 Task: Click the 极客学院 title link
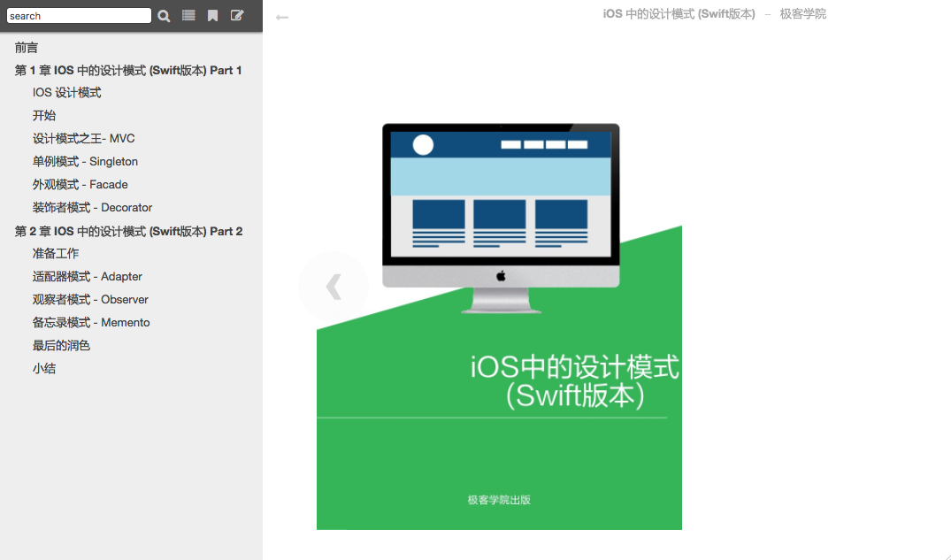802,14
